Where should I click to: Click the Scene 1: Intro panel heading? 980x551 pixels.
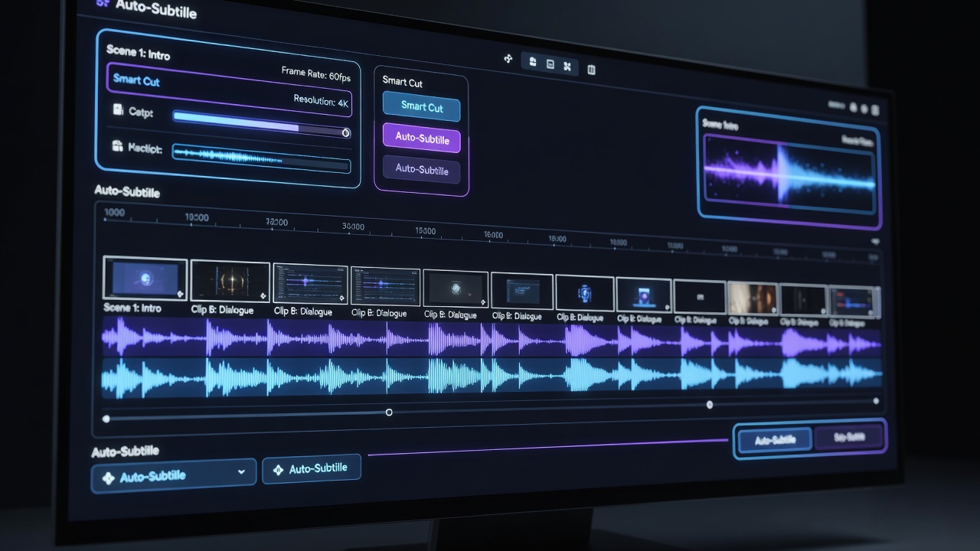[x=139, y=54]
